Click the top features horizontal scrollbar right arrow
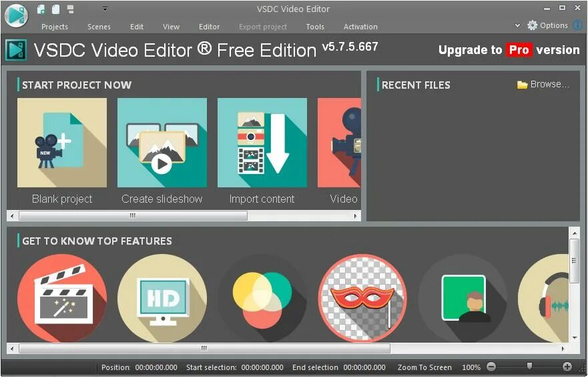 [563, 349]
